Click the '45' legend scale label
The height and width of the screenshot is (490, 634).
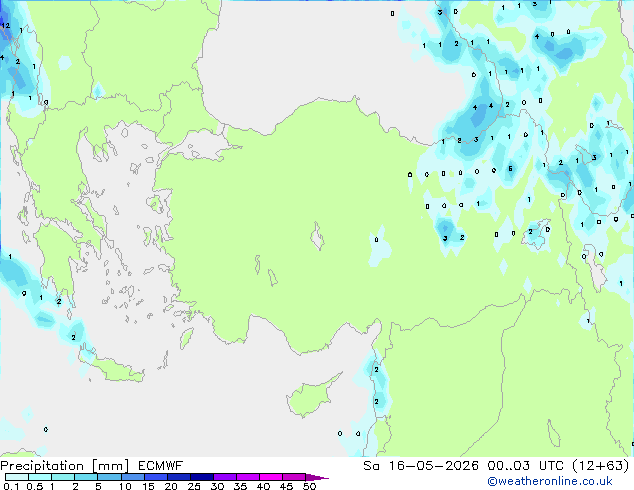point(286,486)
